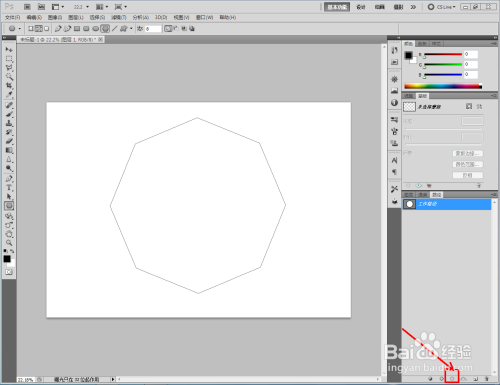
Task: Choose the Line tool in options bar
Action: (x=114, y=29)
